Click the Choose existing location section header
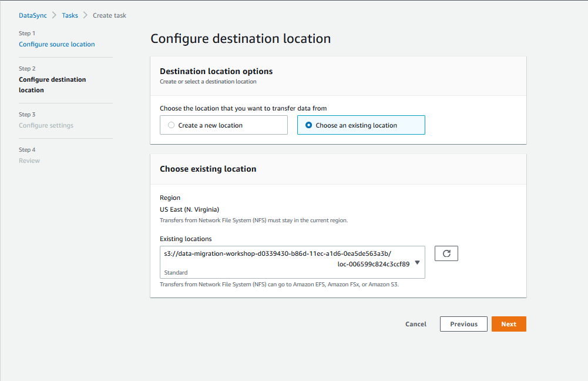Screen dimensions: 588x381 pos(208,169)
